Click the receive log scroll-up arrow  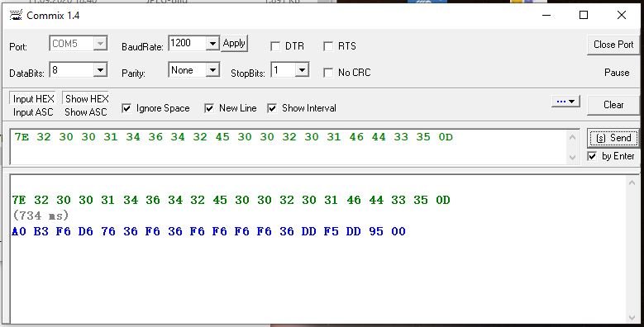(632, 182)
